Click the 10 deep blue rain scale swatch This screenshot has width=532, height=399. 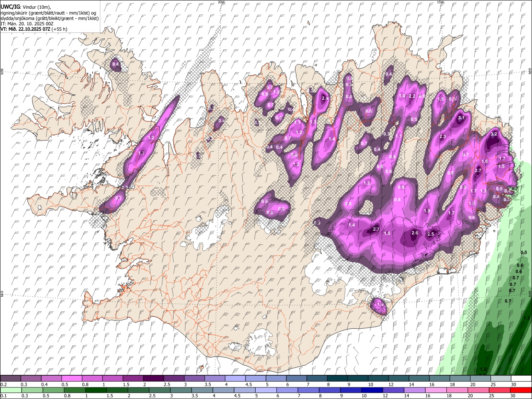372,390
